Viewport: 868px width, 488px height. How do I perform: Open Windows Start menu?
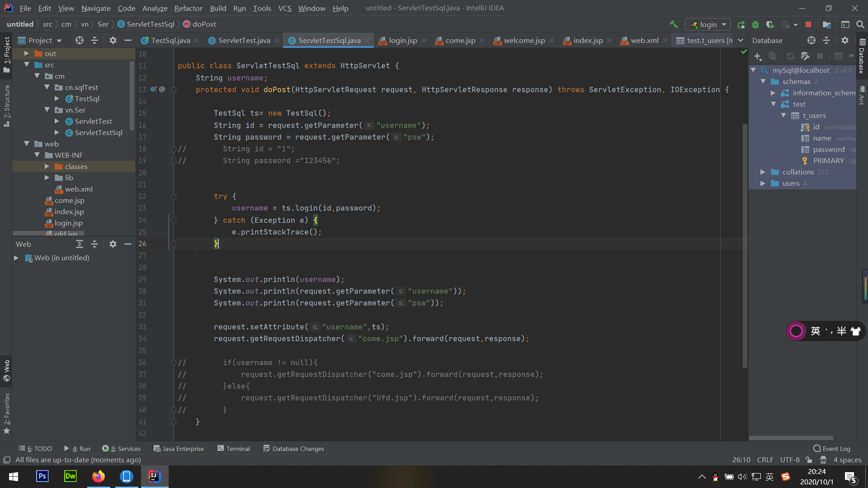[14, 476]
